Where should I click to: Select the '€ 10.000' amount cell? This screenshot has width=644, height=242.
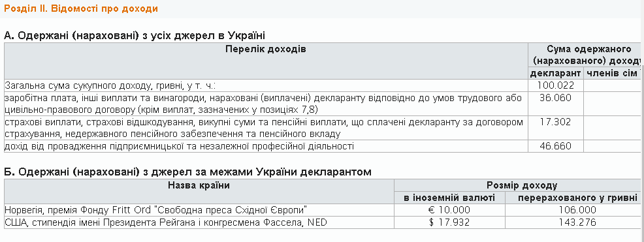pos(449,211)
